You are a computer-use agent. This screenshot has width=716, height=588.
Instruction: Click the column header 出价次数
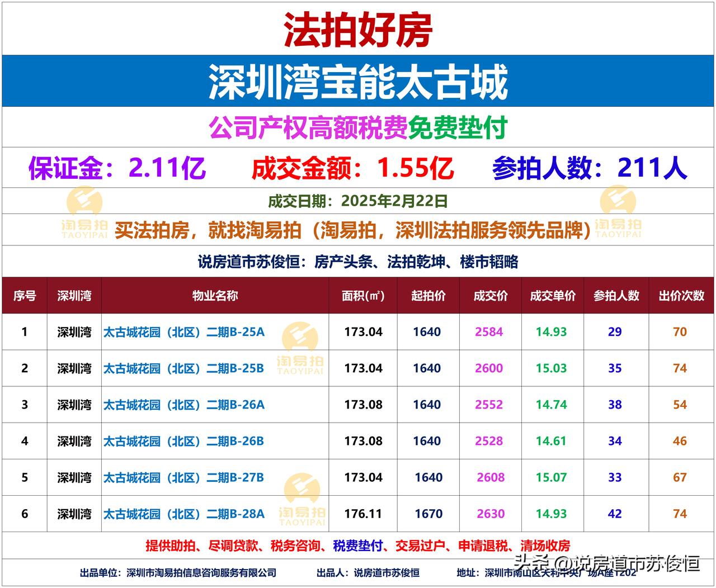click(x=681, y=296)
